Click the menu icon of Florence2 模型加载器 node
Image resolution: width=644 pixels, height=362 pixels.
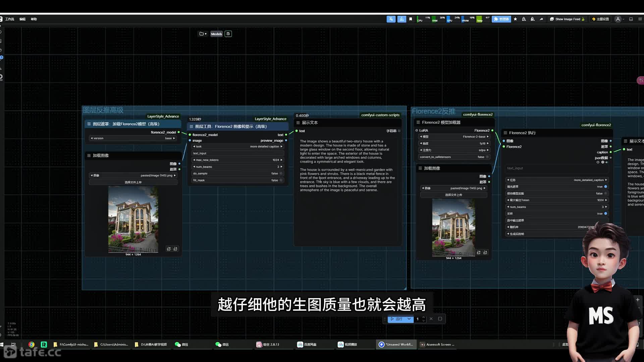click(x=418, y=122)
